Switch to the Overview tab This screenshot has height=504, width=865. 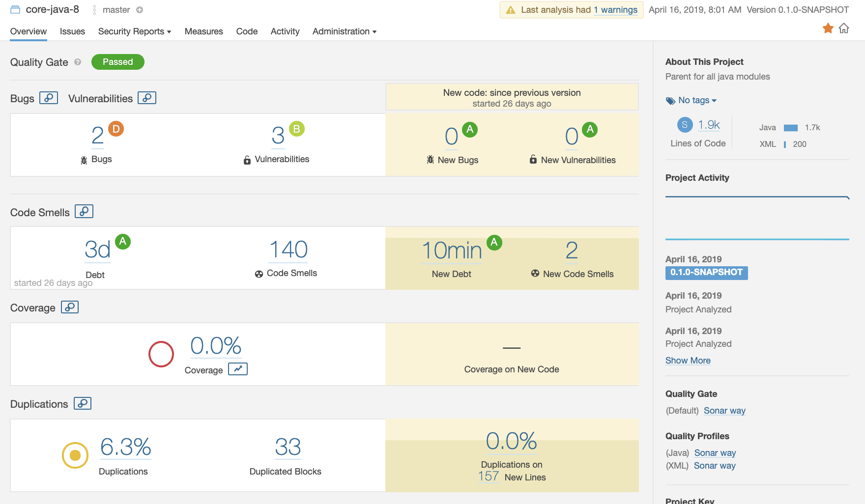click(29, 31)
